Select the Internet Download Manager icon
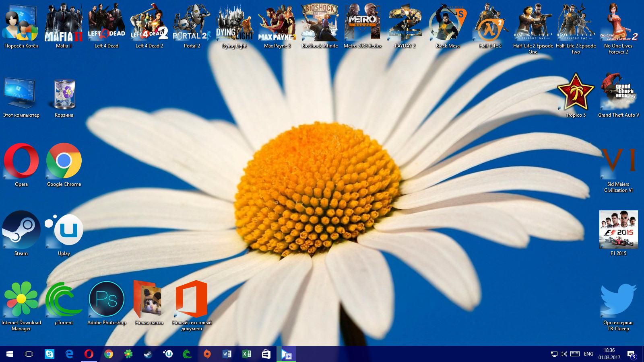Image resolution: width=644 pixels, height=362 pixels. (21, 305)
